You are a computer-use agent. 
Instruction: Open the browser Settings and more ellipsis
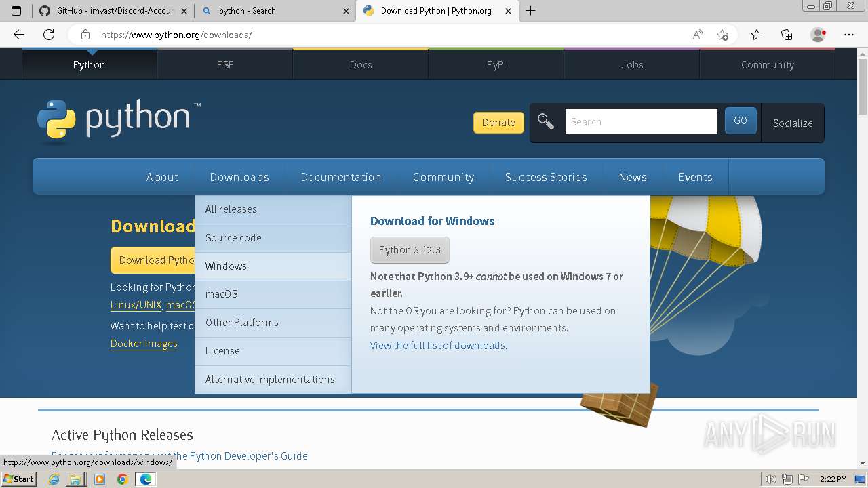pyautogui.click(x=849, y=35)
